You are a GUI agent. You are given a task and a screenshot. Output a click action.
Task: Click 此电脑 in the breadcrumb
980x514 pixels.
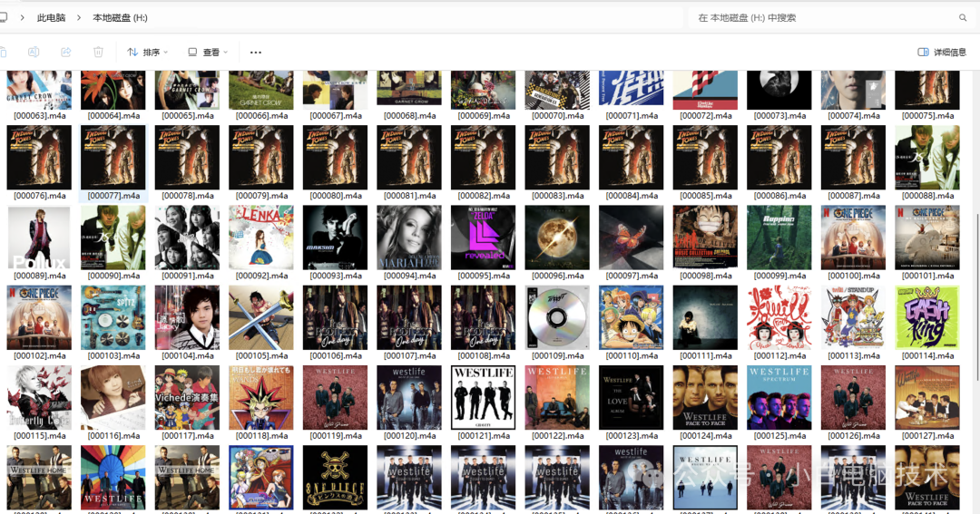point(51,18)
